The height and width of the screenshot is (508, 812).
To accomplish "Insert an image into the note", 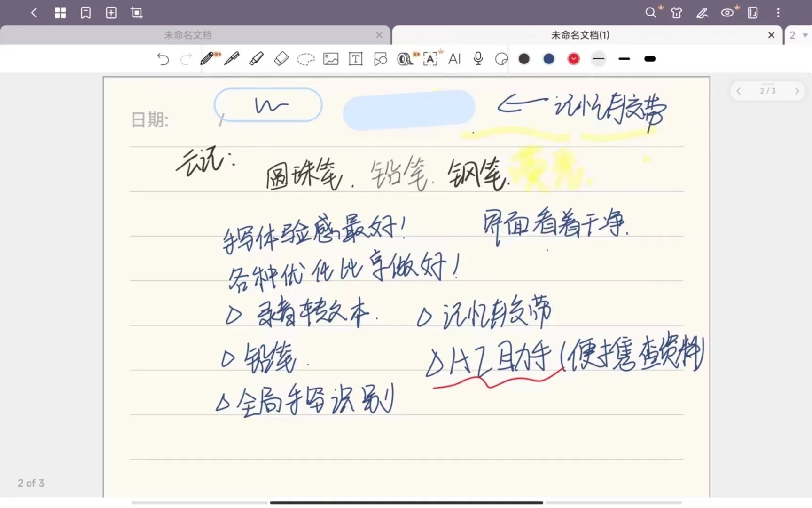I will pos(331,59).
